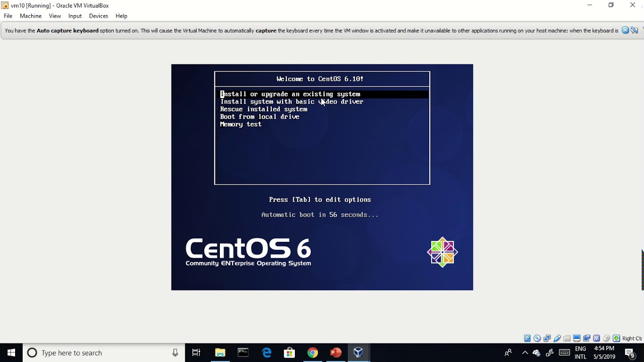This screenshot has width=644, height=362.
Task: Open the Input menu
Action: [x=75, y=16]
